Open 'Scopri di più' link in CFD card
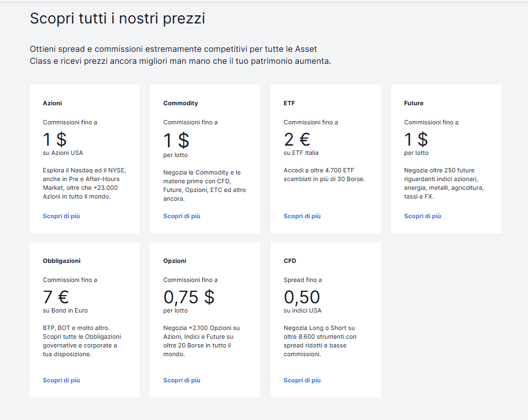 point(302,380)
